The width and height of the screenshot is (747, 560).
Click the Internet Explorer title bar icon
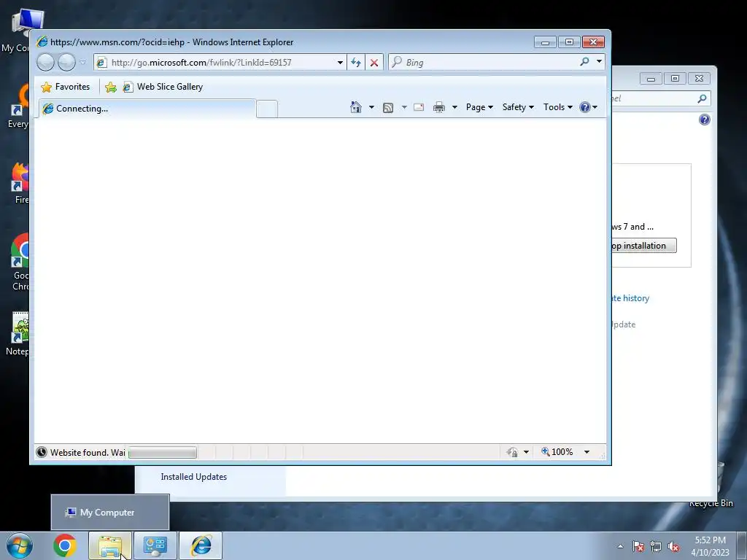point(42,42)
